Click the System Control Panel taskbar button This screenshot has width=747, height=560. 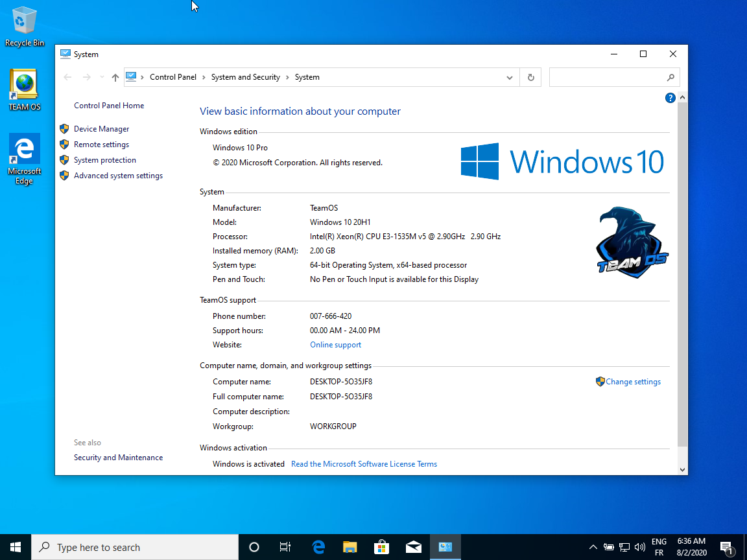coord(445,547)
